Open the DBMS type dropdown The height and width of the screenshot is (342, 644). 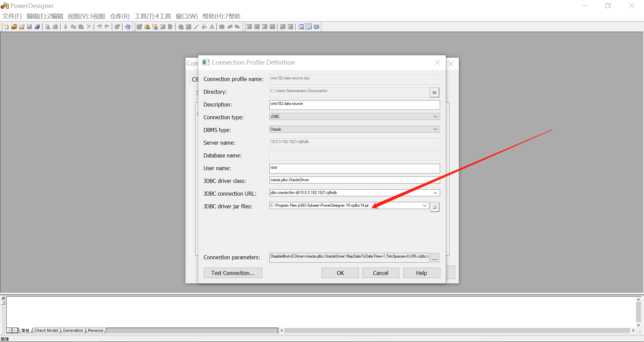(x=435, y=129)
